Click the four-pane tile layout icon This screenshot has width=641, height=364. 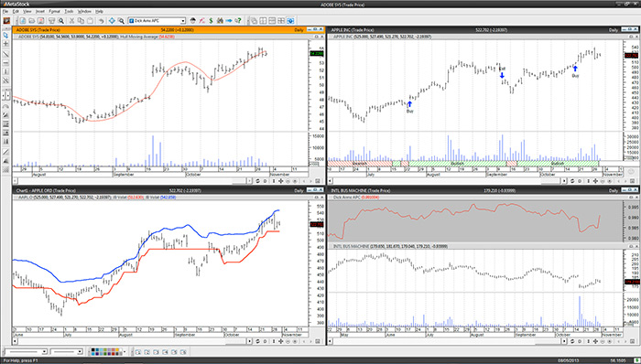tap(281, 20)
